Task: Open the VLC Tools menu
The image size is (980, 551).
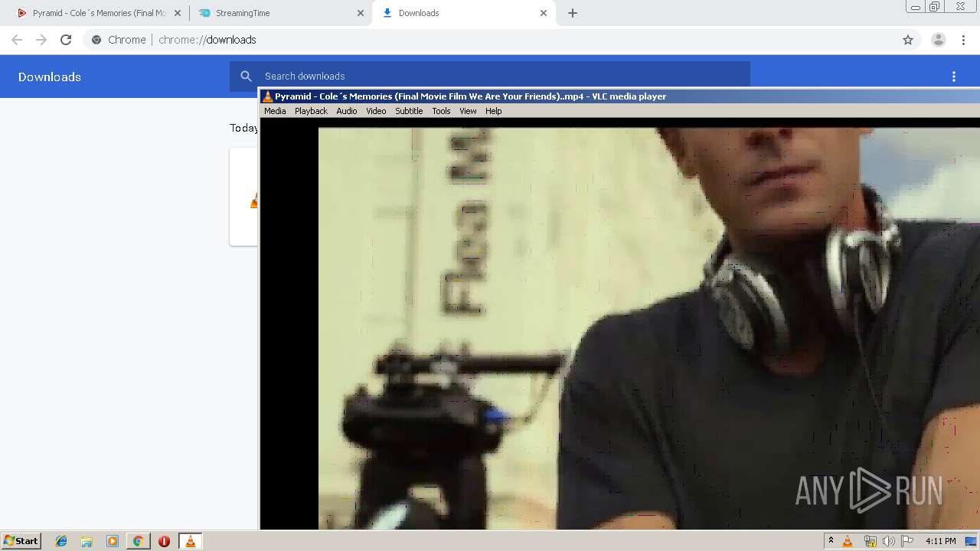Action: click(x=441, y=111)
